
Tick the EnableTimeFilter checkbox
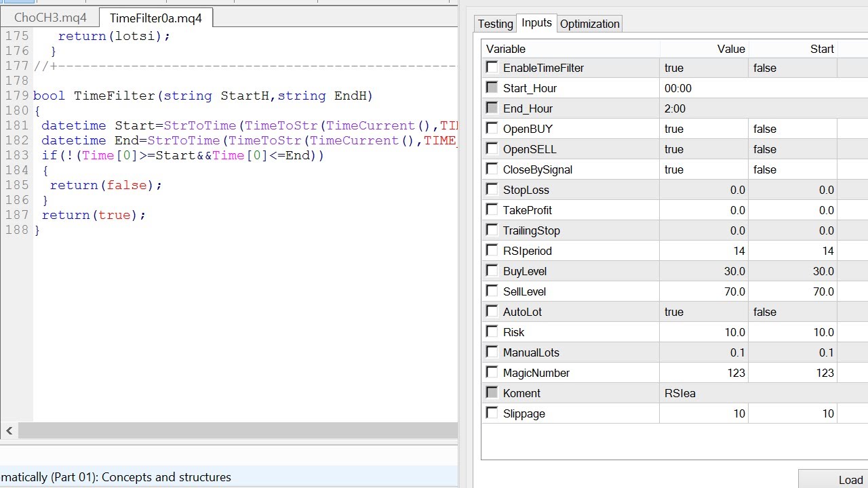coord(492,67)
